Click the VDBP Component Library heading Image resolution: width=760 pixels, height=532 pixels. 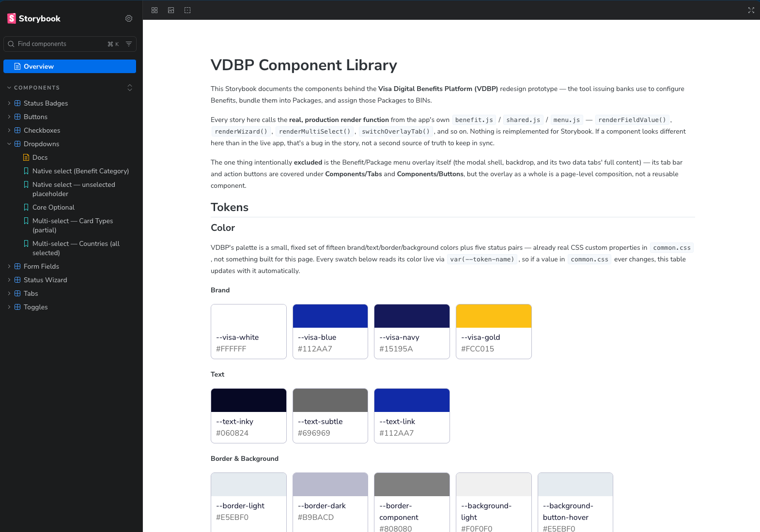[x=304, y=65]
